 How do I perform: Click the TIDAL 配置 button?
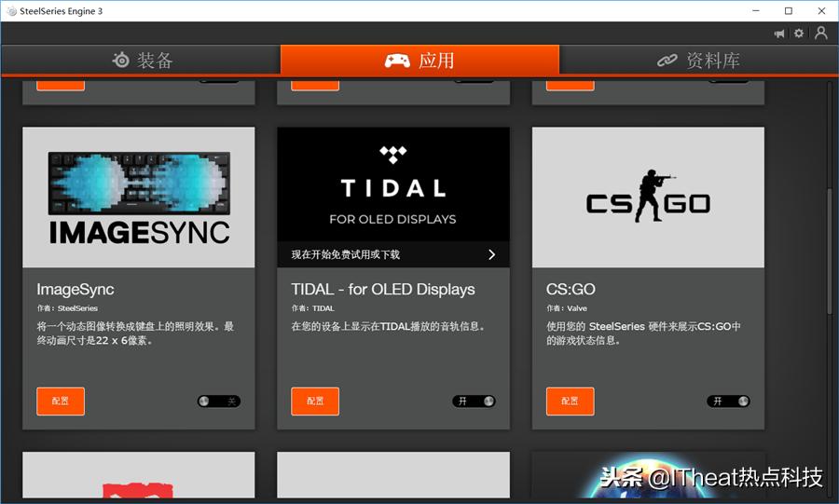point(315,401)
